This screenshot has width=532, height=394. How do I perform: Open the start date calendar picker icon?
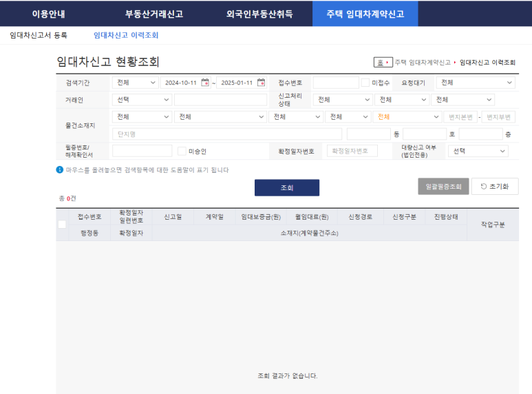[x=205, y=83]
